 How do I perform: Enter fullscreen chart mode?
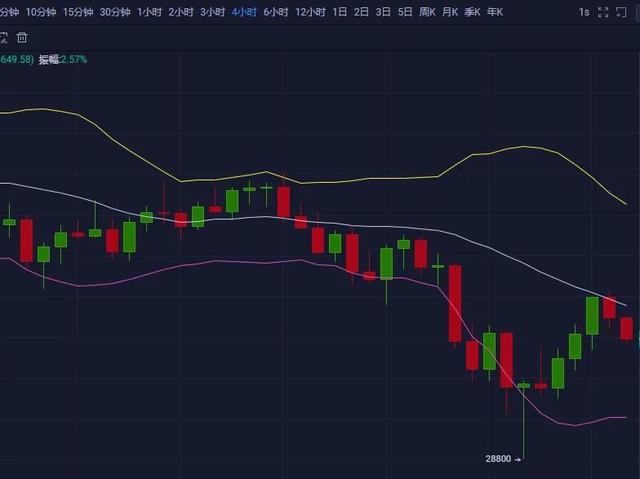coord(603,13)
